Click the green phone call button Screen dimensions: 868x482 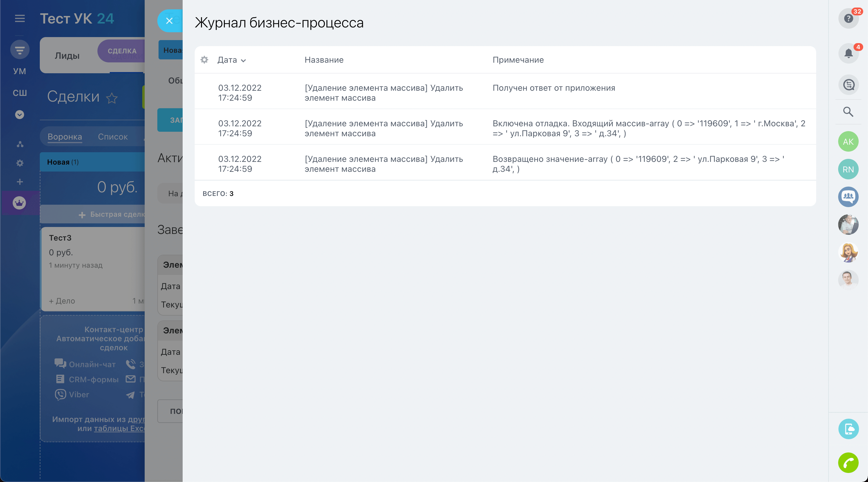pyautogui.click(x=848, y=462)
